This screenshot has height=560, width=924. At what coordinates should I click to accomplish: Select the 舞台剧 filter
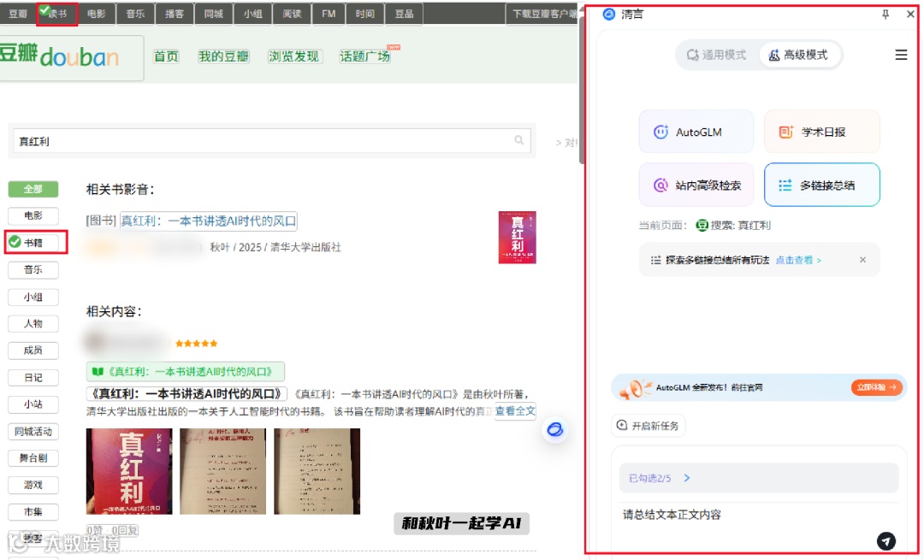[x=33, y=458]
